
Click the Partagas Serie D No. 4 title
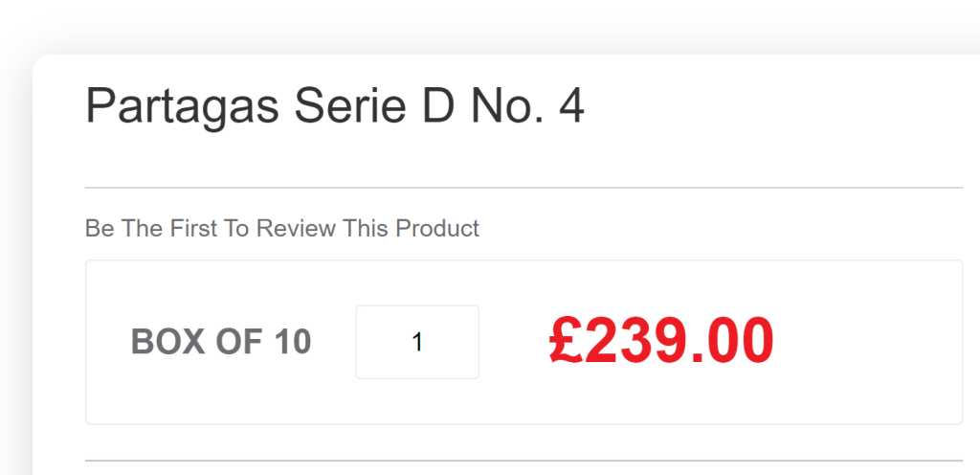pos(335,106)
